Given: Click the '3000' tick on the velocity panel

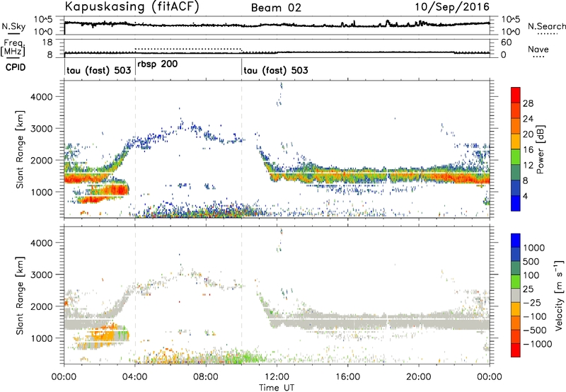Looking at the screenshot, I should [x=42, y=275].
